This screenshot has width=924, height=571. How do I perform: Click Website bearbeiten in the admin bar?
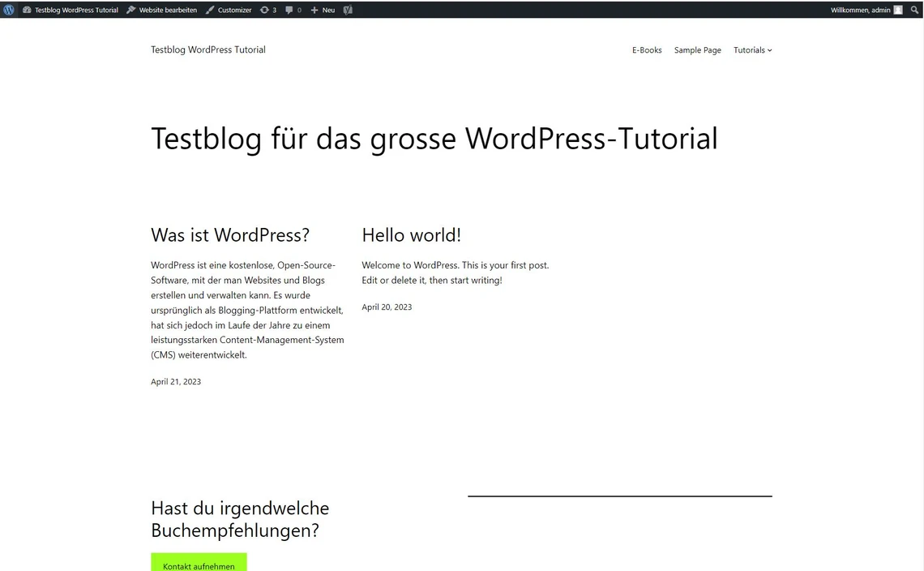[x=162, y=10]
